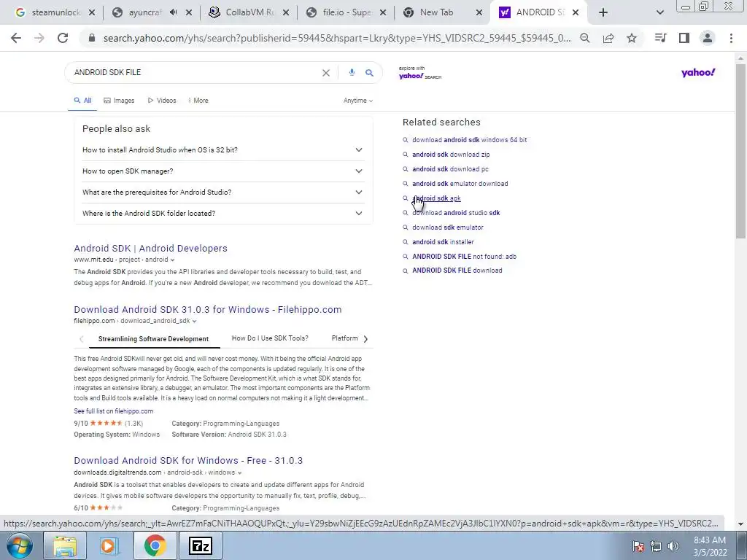Search related 'android sdk emulator download'
This screenshot has height=560, width=747.
click(460, 184)
